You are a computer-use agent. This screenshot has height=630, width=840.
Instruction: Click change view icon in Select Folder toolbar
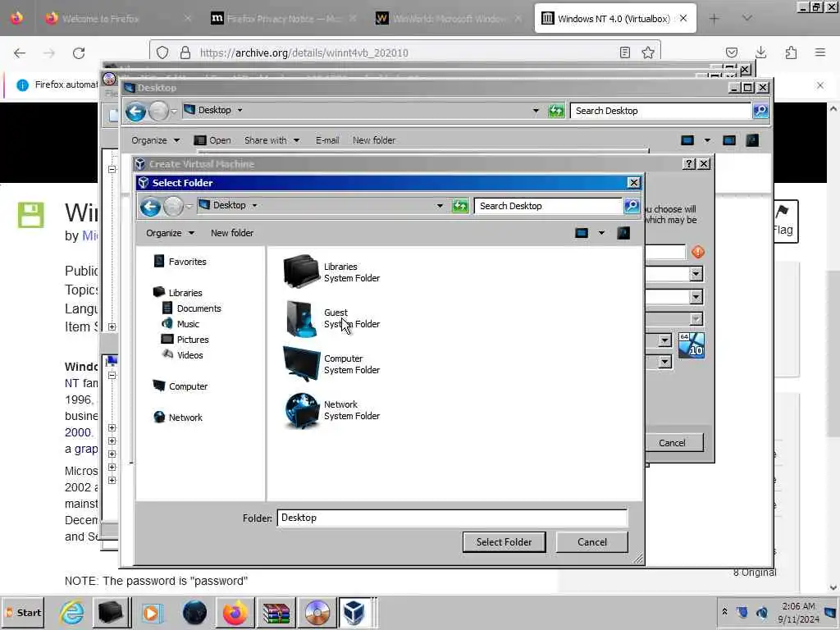pyautogui.click(x=582, y=233)
